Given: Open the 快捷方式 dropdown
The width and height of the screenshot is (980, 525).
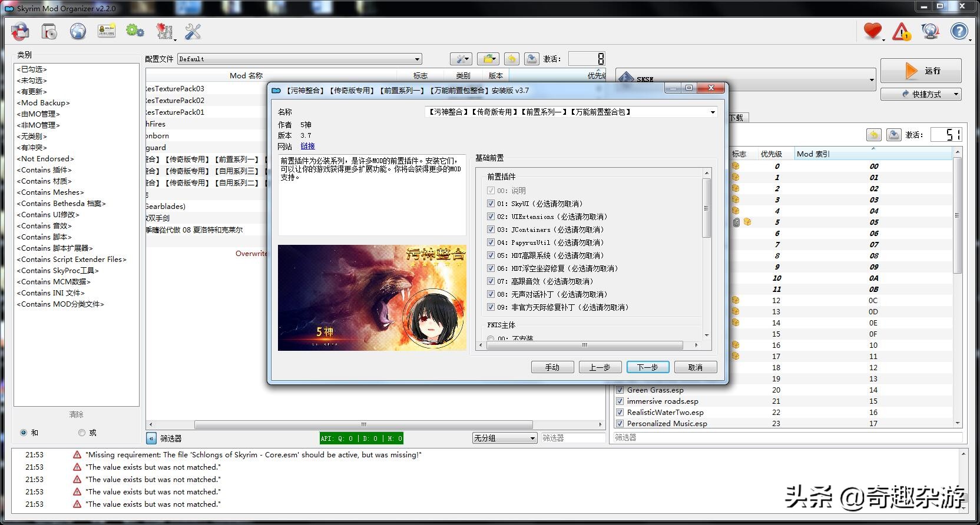Looking at the screenshot, I should [x=921, y=94].
